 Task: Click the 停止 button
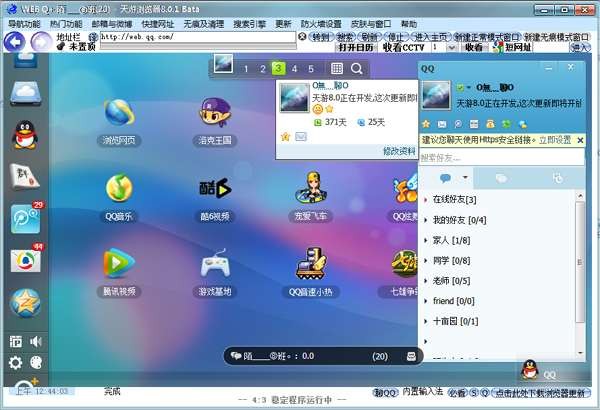click(395, 37)
